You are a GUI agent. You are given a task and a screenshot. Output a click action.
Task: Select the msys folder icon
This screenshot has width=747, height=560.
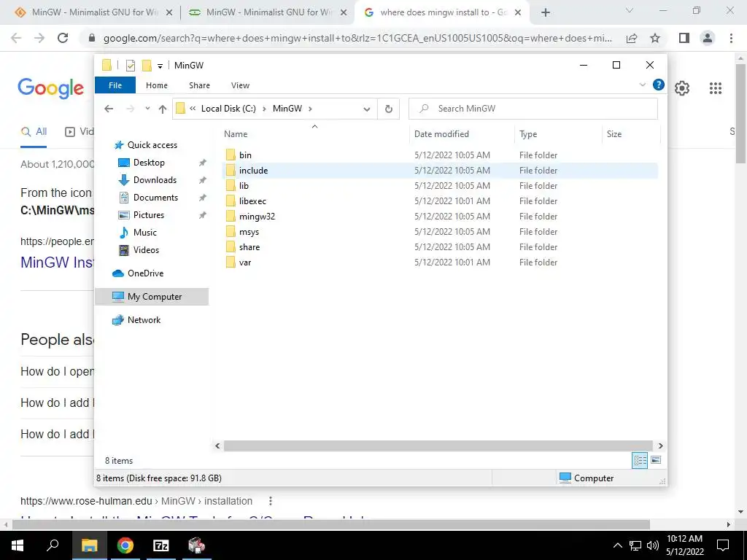(x=231, y=231)
